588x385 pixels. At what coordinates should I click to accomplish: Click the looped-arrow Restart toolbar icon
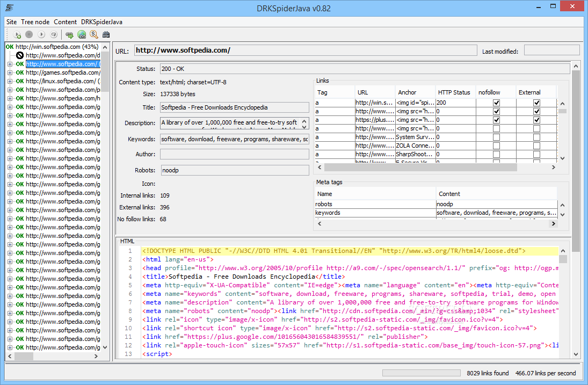(x=54, y=34)
